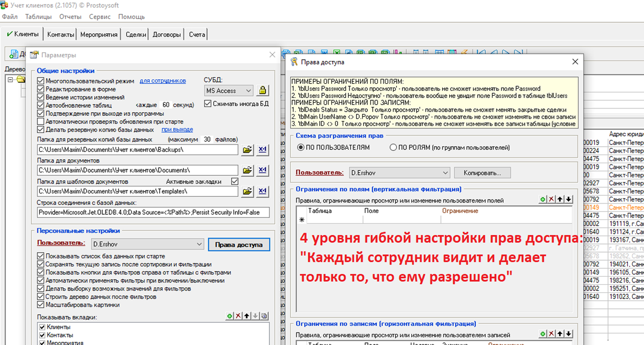Switch to the Счета tab
Screen dimensions: 644x345
tap(197, 35)
